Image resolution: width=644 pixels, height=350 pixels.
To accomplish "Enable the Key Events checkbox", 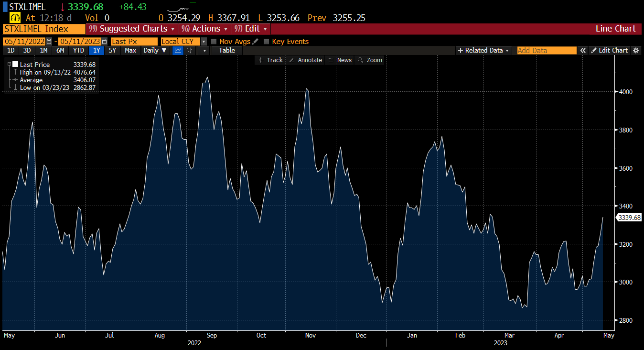I will coord(267,42).
